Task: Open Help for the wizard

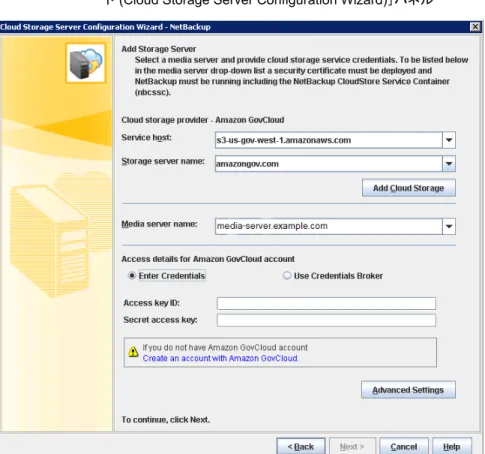Action: click(x=452, y=446)
